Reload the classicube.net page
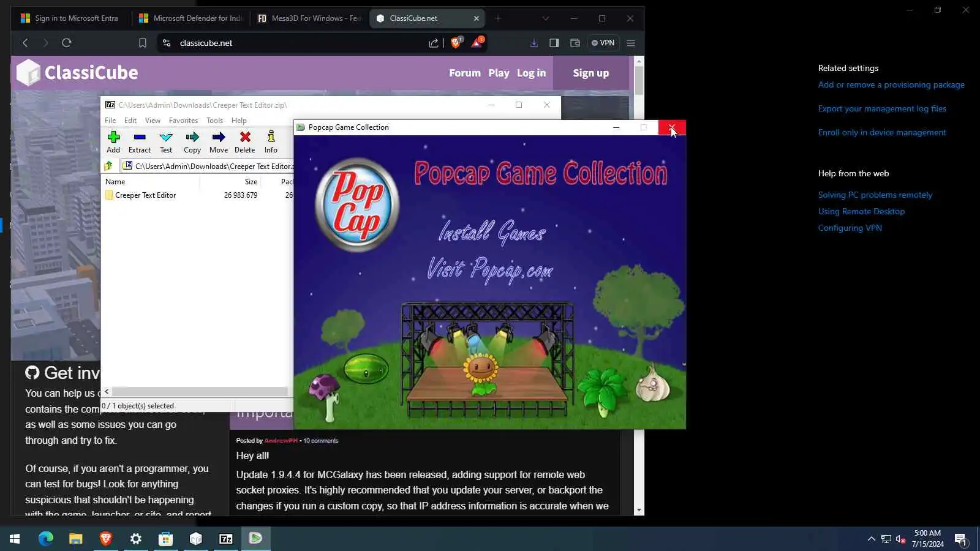This screenshot has height=551, width=980. coord(67,43)
